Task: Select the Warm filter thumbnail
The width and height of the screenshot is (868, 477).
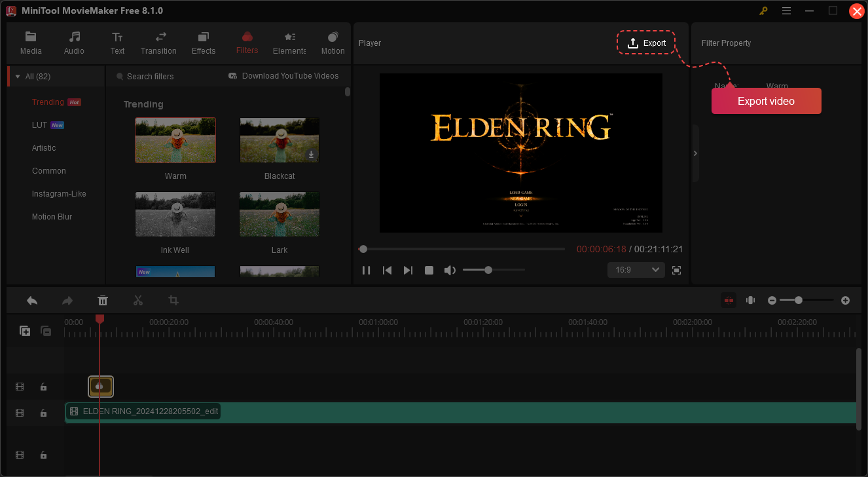Action: click(175, 140)
